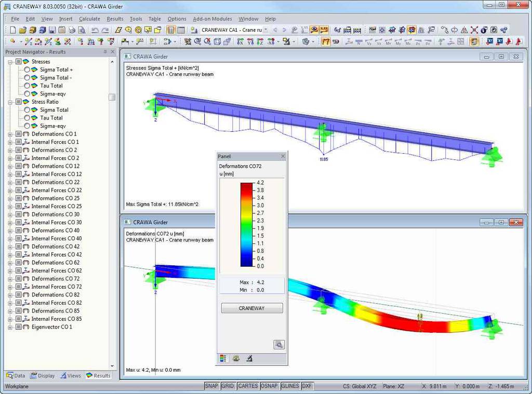The width and height of the screenshot is (532, 394).
Task: Expand the Deformations CO 1 node
Action: pyautogui.click(x=10, y=134)
